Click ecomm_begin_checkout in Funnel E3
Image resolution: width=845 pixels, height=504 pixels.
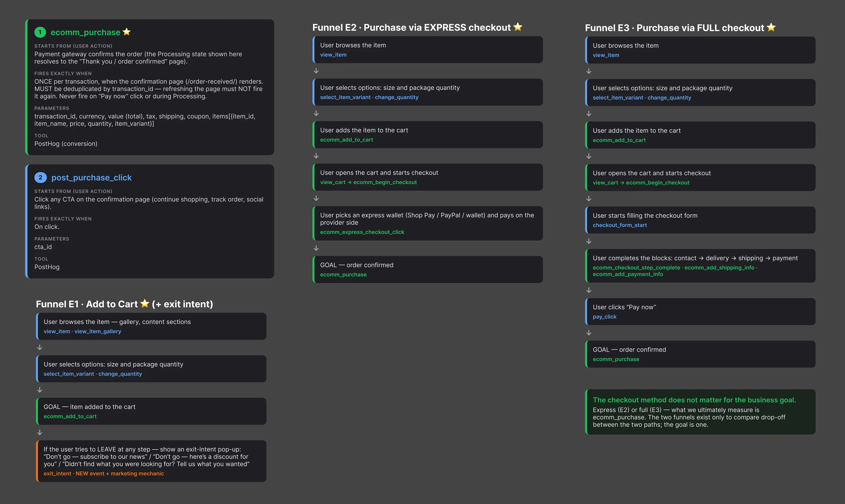tap(658, 182)
